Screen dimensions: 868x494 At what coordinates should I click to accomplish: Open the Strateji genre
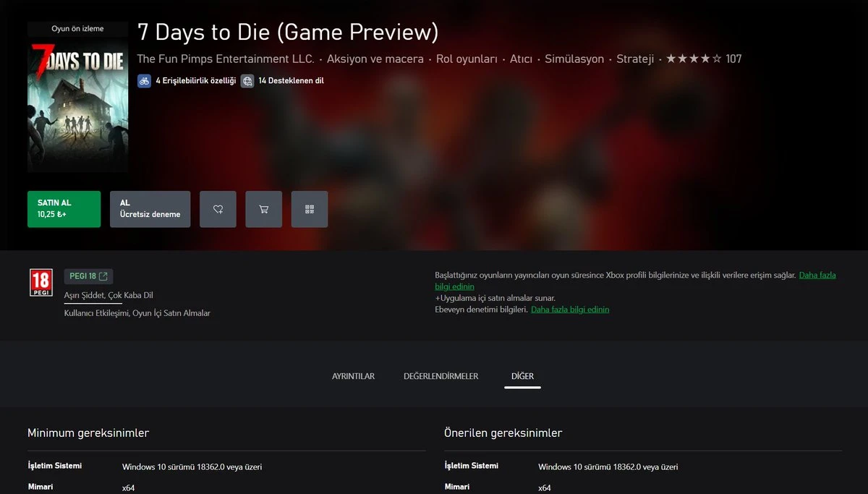tap(635, 59)
